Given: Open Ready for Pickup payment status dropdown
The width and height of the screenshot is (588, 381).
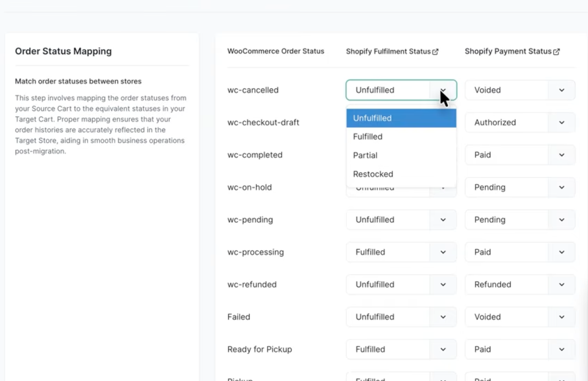Looking at the screenshot, I should tap(520, 349).
